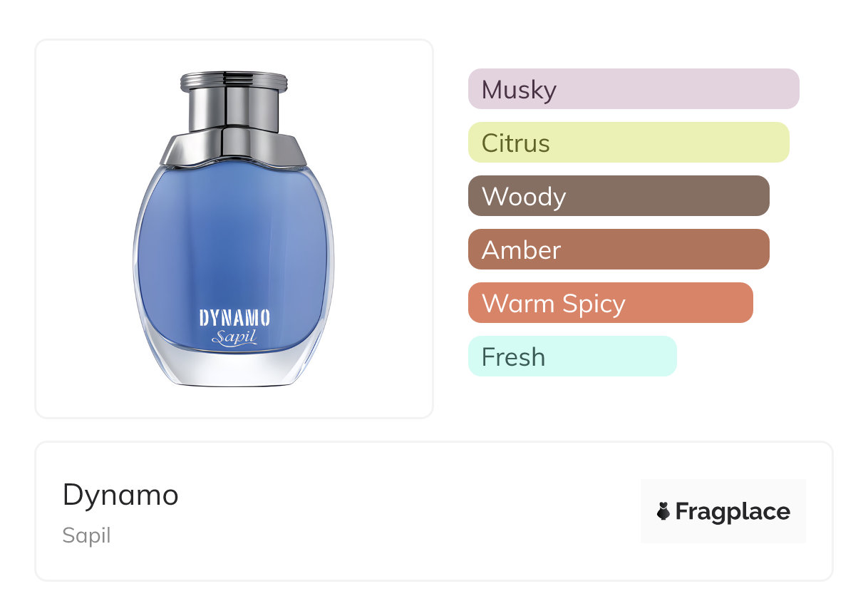Click the glass base of the bottle
The width and height of the screenshot is (868, 616).
click(x=234, y=370)
